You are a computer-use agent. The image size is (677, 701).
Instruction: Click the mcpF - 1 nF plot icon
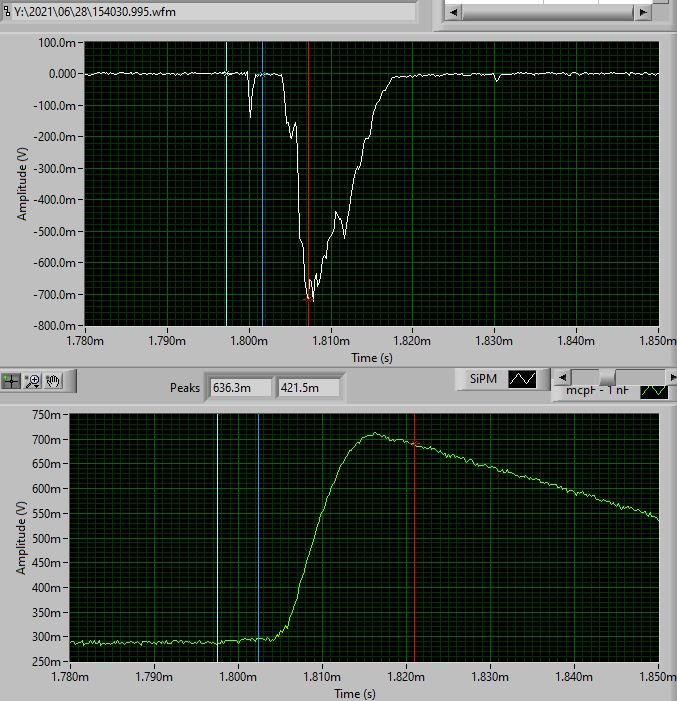point(654,391)
